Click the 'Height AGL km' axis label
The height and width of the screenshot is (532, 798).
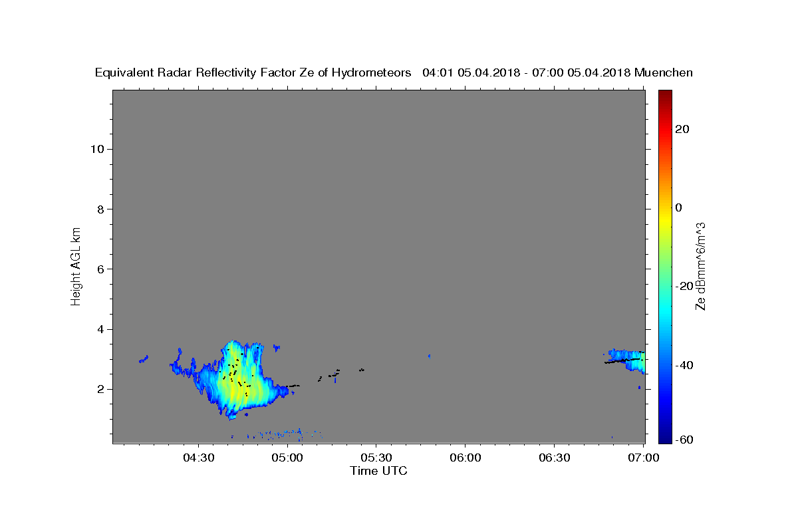(76, 266)
